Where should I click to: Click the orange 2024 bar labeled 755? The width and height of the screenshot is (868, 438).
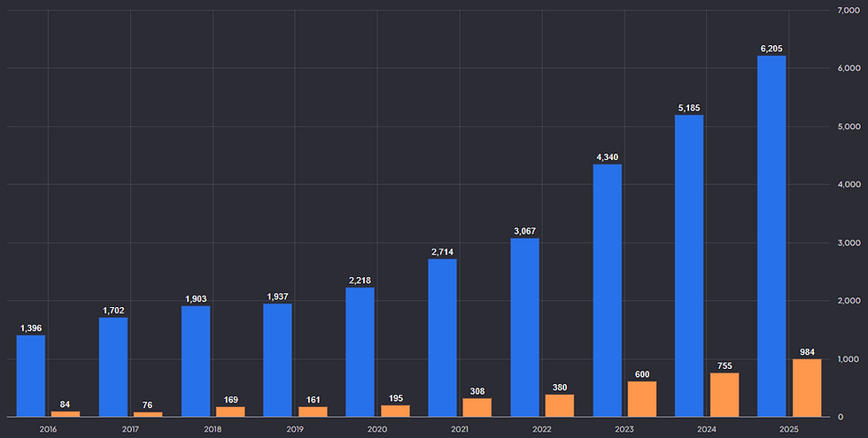(x=725, y=395)
